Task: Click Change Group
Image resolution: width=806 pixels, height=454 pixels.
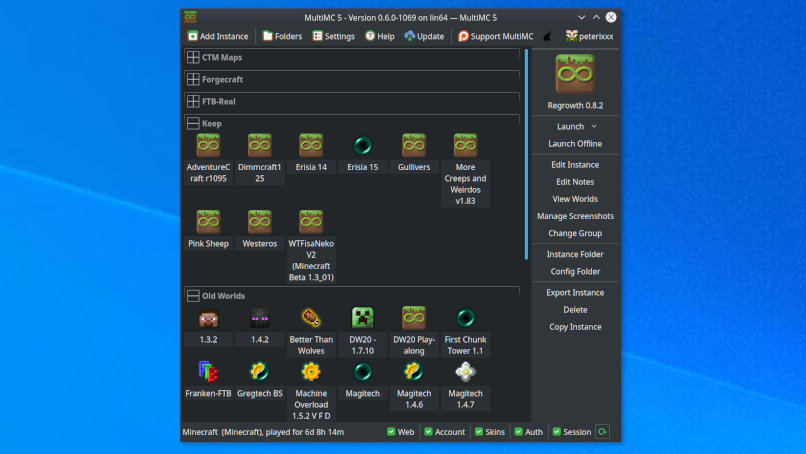Action: point(575,233)
